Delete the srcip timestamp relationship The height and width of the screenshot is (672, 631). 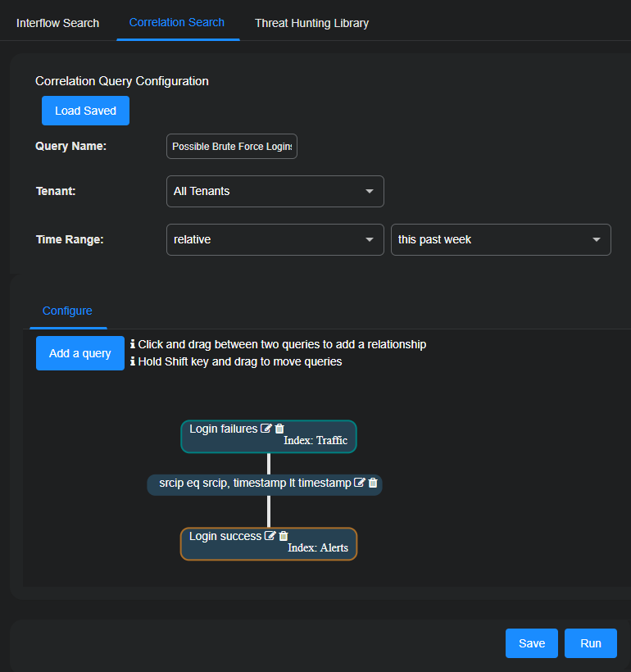coord(373,484)
